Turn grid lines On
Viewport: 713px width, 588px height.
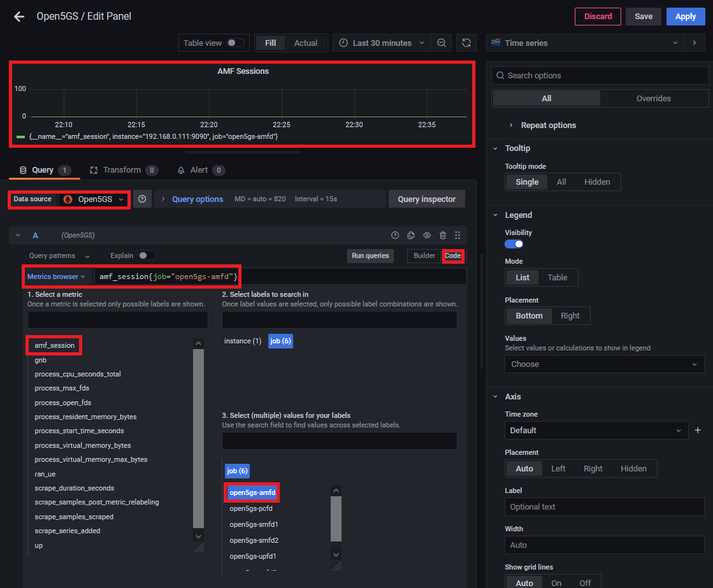pos(556,583)
